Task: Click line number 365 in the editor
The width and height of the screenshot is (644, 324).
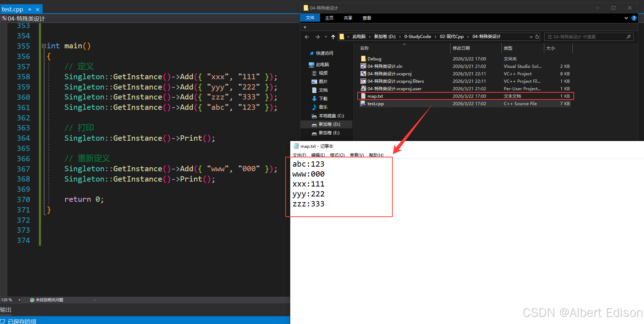Action: click(23, 148)
